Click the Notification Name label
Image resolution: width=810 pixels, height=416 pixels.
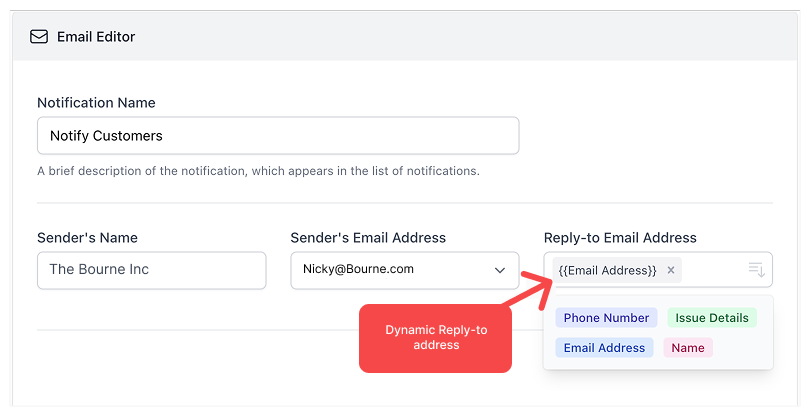96,103
